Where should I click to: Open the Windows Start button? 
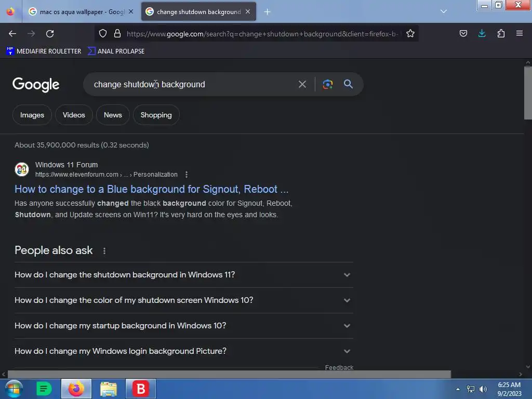point(14,389)
